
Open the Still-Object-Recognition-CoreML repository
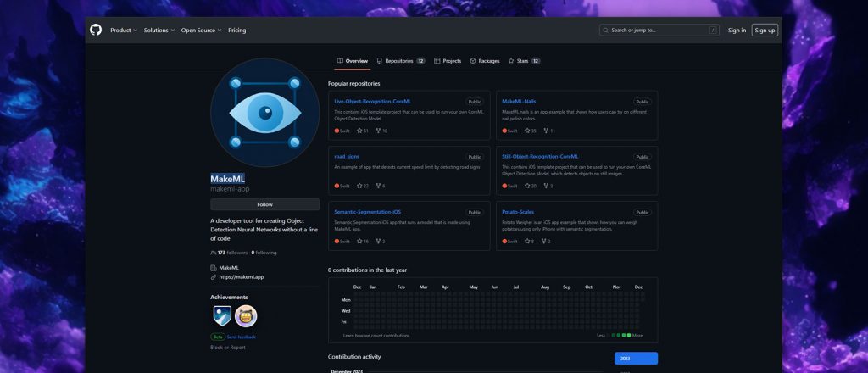[540, 157]
